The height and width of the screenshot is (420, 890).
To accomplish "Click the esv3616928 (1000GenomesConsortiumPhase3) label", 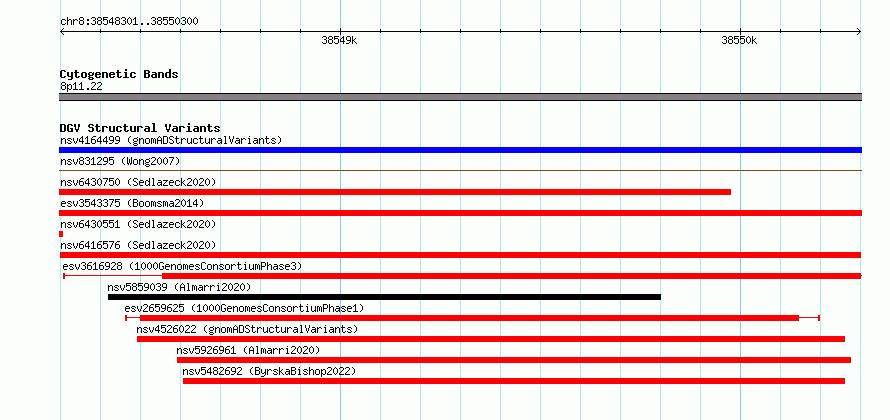I will 182,266.
